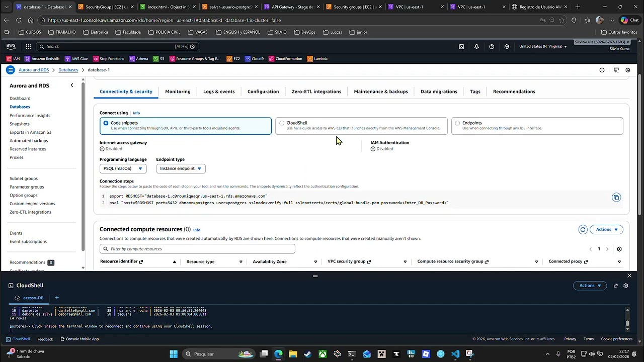Close the CloudShell panel

[x=629, y=276]
